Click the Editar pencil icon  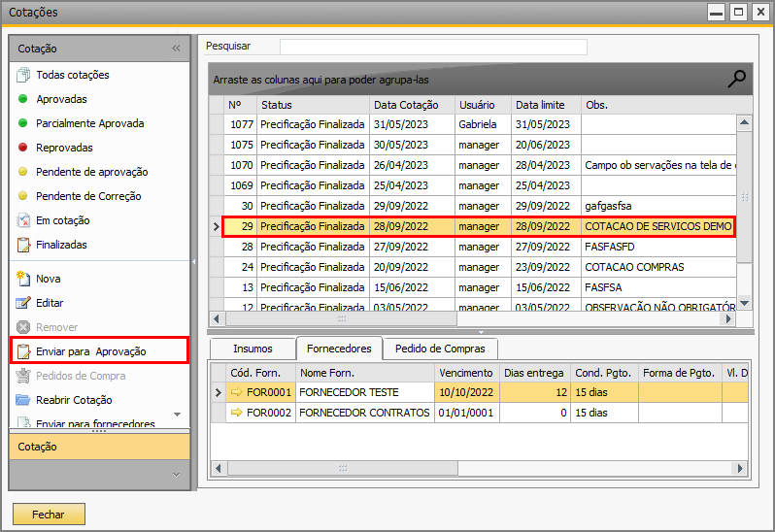(23, 303)
